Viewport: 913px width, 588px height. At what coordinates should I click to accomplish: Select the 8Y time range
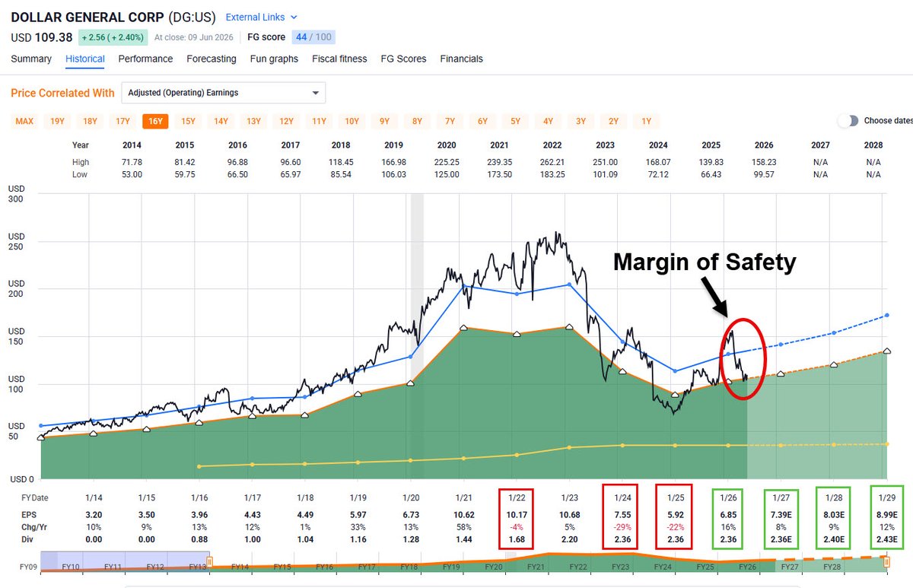(x=417, y=121)
